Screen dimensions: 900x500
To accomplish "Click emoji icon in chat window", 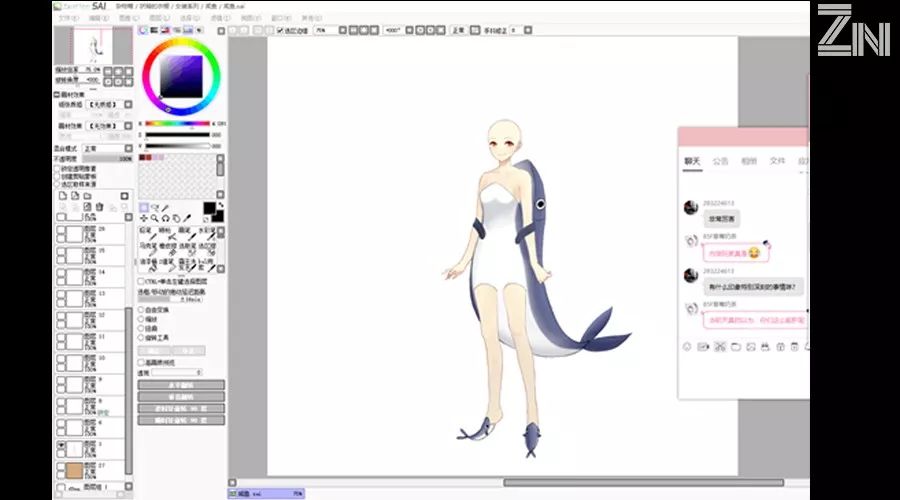I will click(687, 347).
